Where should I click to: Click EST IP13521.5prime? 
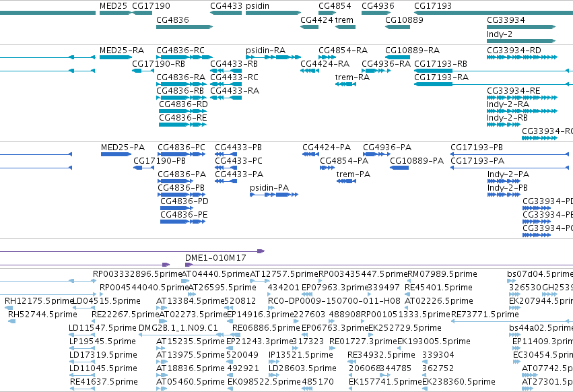click(x=301, y=355)
